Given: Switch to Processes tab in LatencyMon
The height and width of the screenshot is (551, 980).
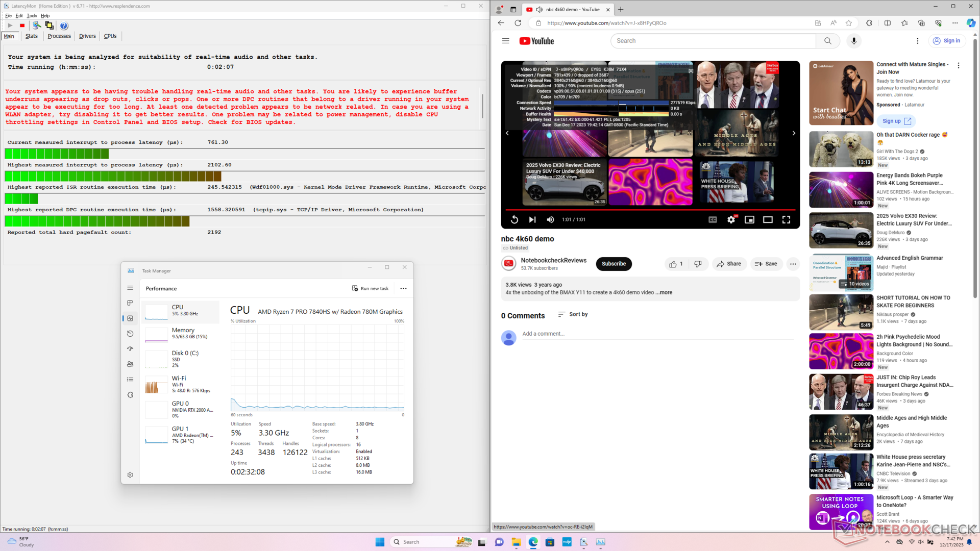Looking at the screenshot, I should [59, 36].
